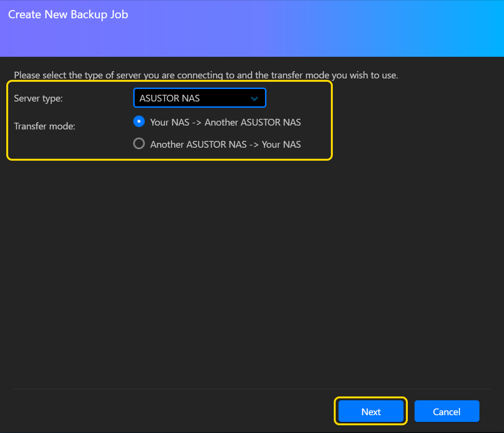The image size is (504, 433).
Task: Click the Cancel button
Action: tap(447, 411)
